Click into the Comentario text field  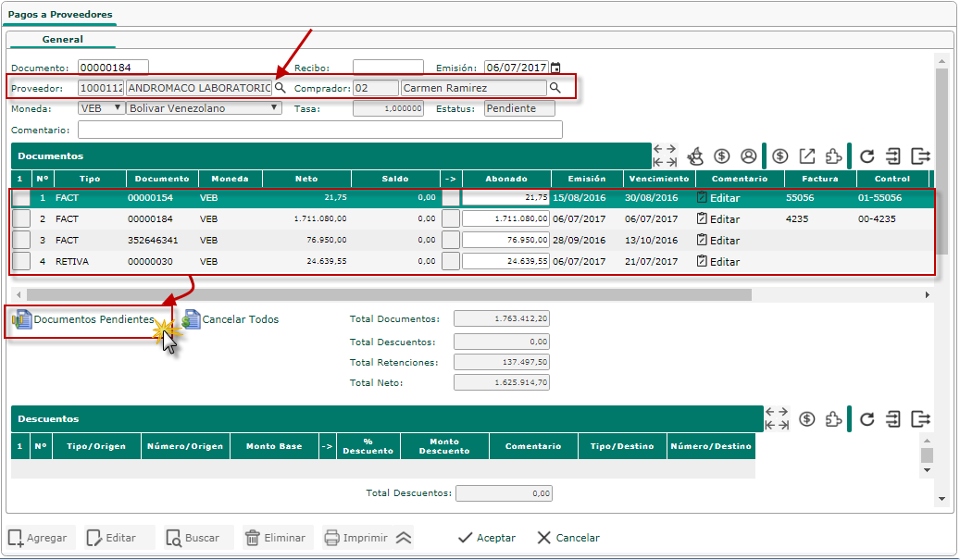[319, 130]
